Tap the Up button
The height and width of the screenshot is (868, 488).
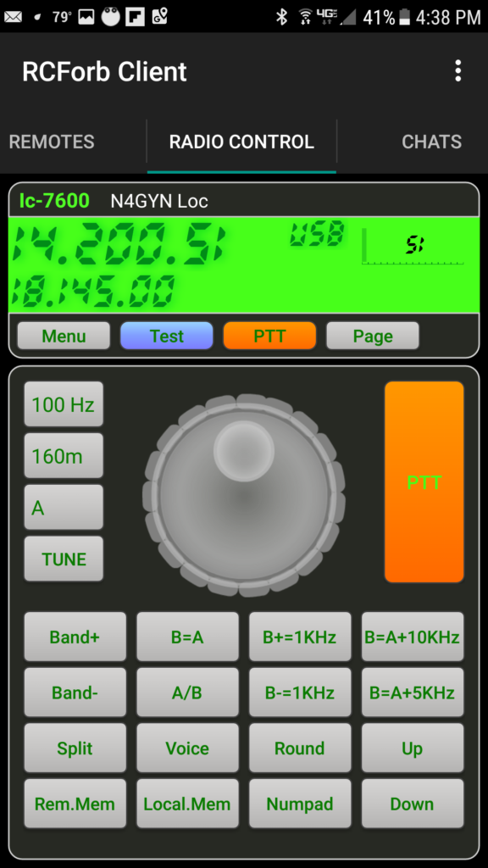pyautogui.click(x=413, y=748)
